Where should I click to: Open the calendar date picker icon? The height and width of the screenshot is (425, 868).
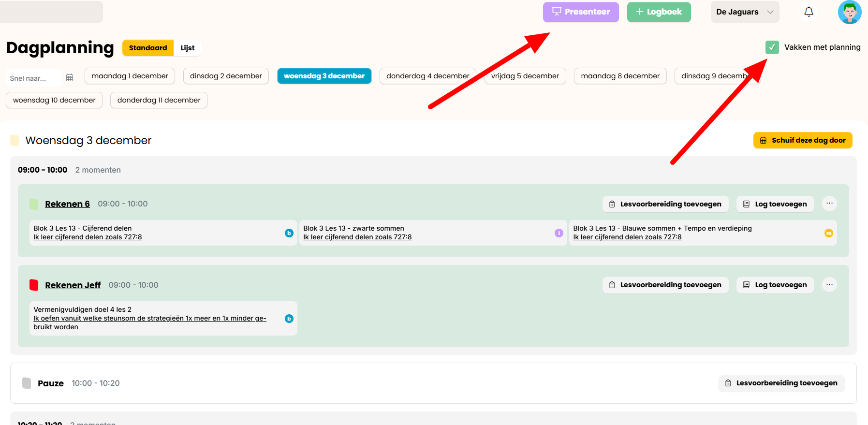tap(70, 78)
